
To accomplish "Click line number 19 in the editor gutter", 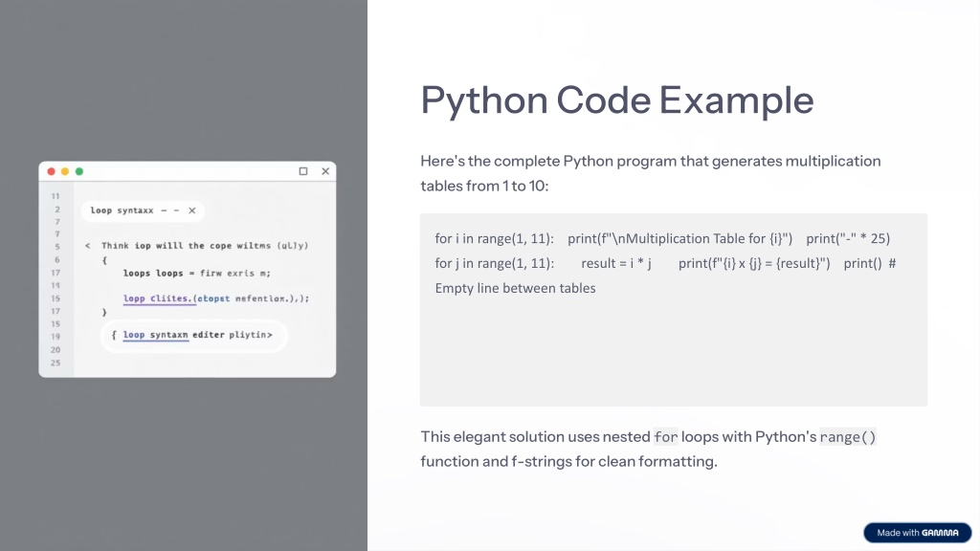I will [x=56, y=337].
